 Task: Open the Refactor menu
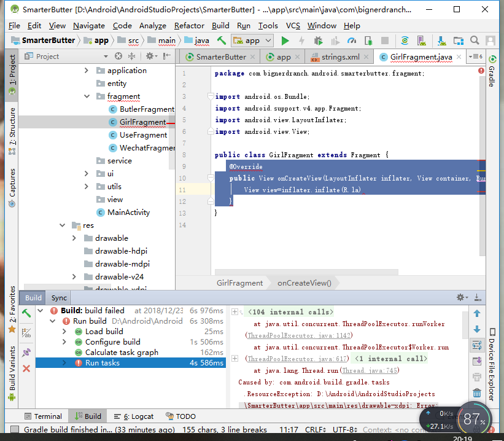[189, 25]
